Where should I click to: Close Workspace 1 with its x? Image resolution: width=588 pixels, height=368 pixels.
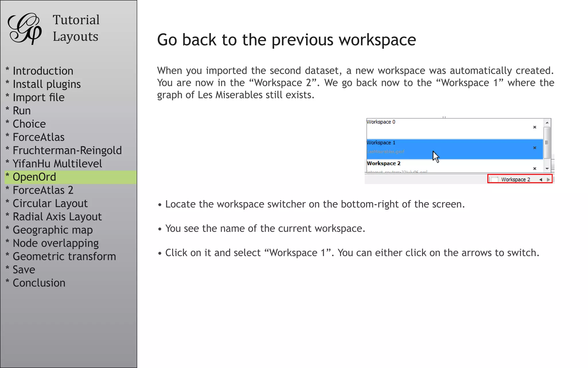pos(535,148)
